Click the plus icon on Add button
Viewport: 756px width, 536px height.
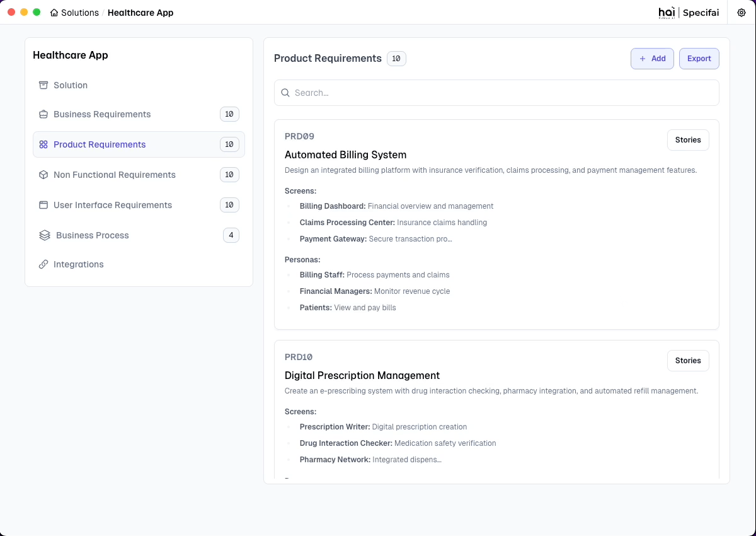coord(643,59)
